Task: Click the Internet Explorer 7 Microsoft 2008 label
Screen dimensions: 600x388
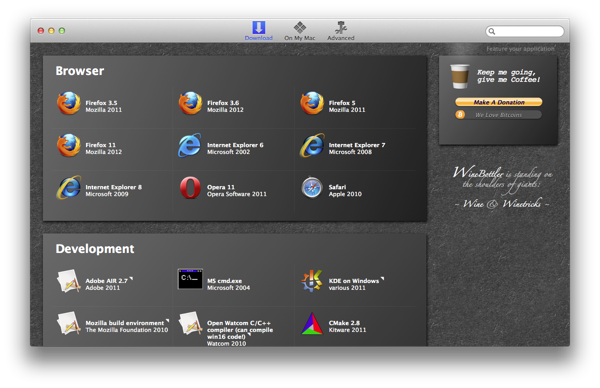Action: [x=357, y=148]
